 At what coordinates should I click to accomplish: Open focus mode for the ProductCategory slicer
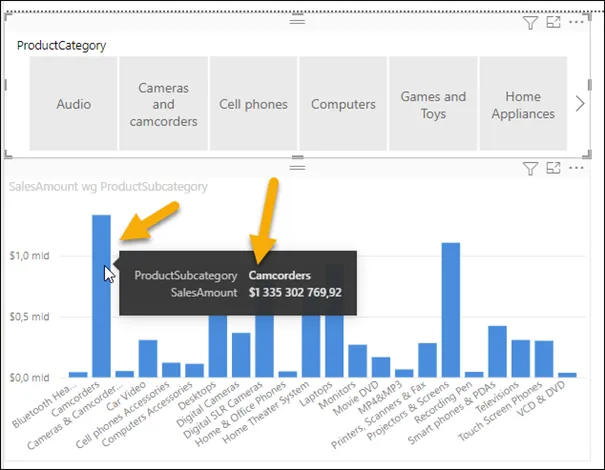(x=553, y=22)
